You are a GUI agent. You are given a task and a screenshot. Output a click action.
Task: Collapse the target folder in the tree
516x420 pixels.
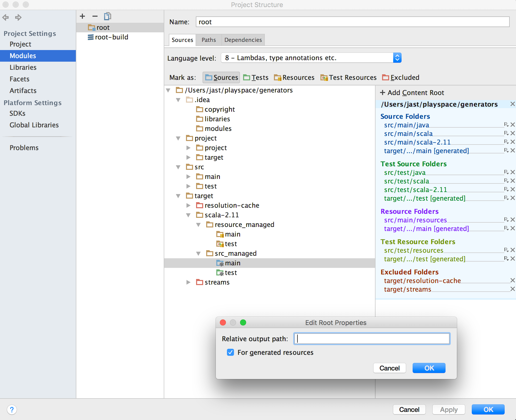tap(178, 196)
